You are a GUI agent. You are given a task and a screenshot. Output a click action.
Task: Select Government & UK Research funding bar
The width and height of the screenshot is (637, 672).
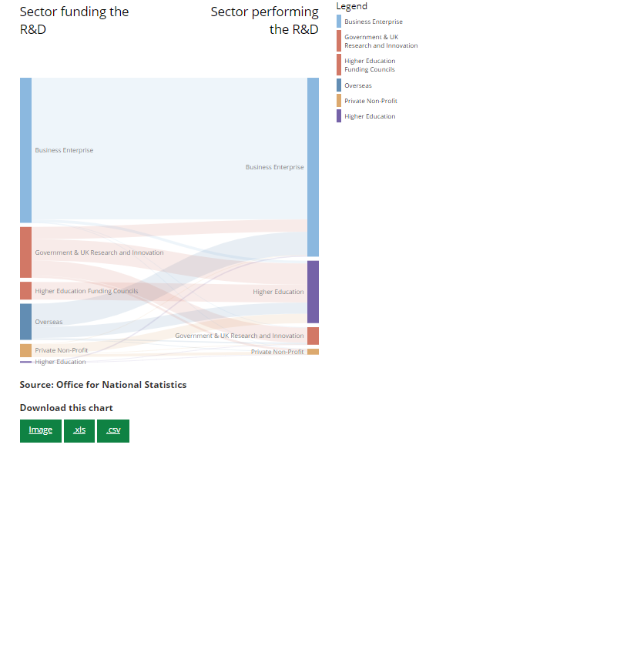click(x=25, y=252)
